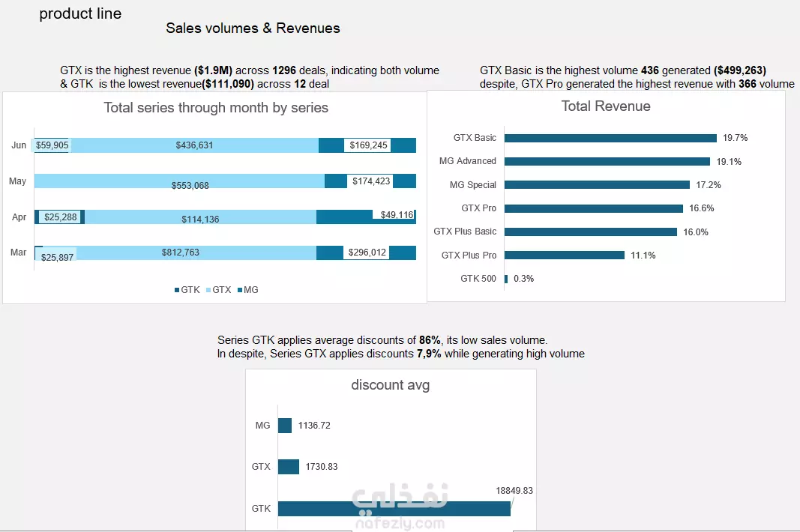The width and height of the screenshot is (800, 532).
Task: Click the discount avg chart title
Action: point(391,385)
